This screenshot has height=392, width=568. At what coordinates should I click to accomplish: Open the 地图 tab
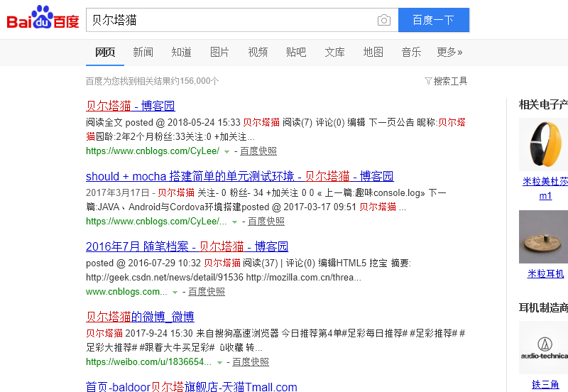[x=373, y=52]
